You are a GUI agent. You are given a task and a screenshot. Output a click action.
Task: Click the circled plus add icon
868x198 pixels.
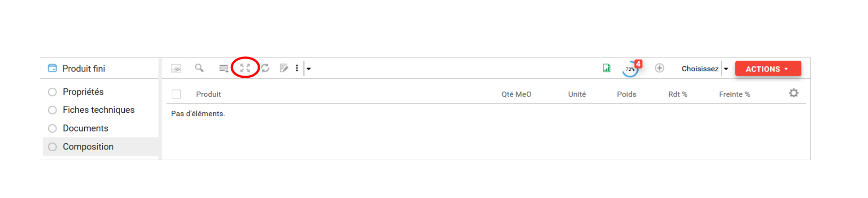(660, 68)
